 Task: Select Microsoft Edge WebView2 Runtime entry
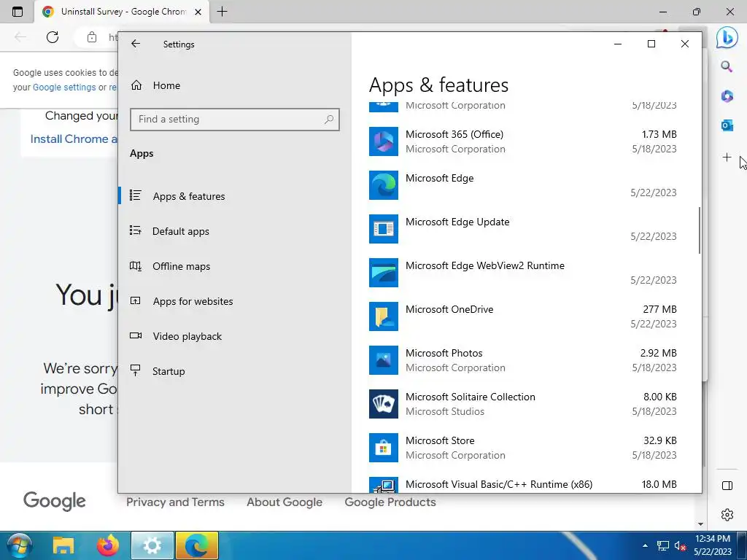point(485,266)
